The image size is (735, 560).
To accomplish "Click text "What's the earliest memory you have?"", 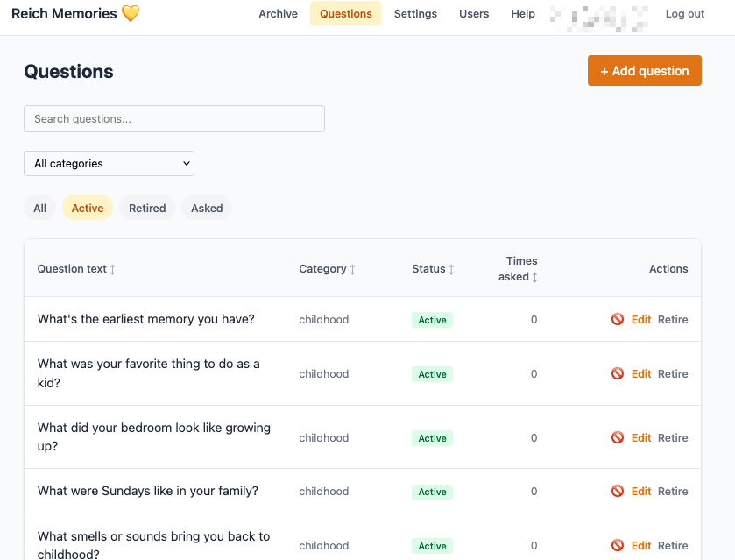I will coord(145,319).
